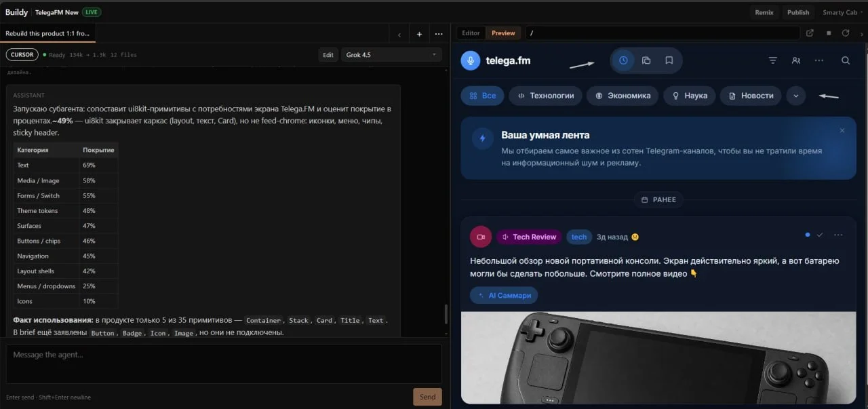Open the three-dot menu in telega.fm header
This screenshot has width=868, height=409.
pos(819,60)
